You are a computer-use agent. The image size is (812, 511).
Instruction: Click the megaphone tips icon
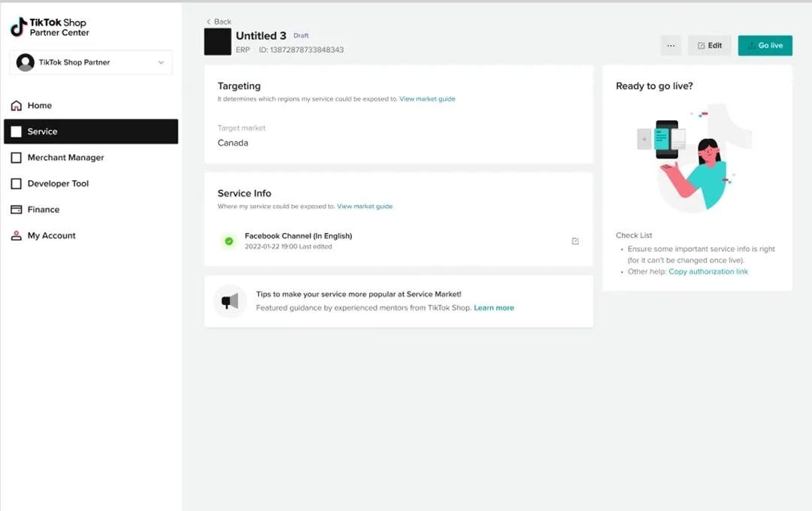click(x=229, y=301)
